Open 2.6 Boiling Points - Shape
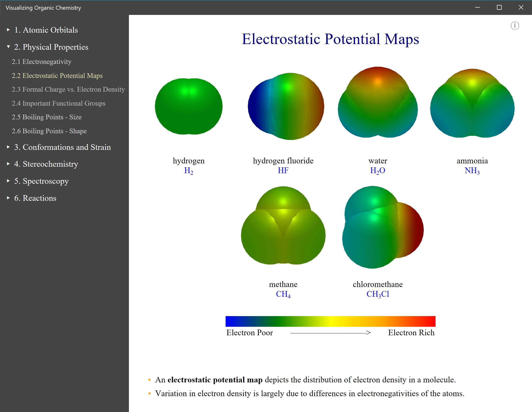The image size is (532, 412). (49, 131)
